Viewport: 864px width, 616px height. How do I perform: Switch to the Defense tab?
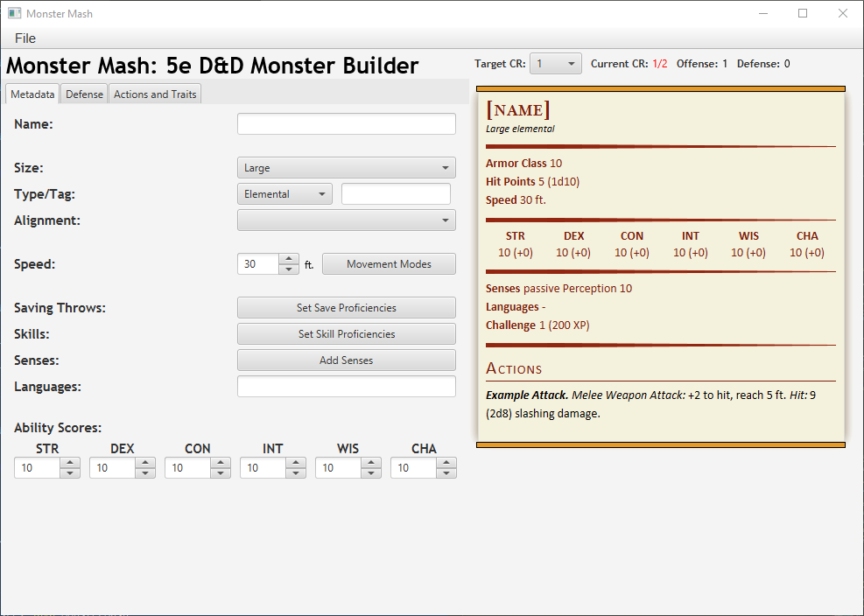(x=84, y=94)
